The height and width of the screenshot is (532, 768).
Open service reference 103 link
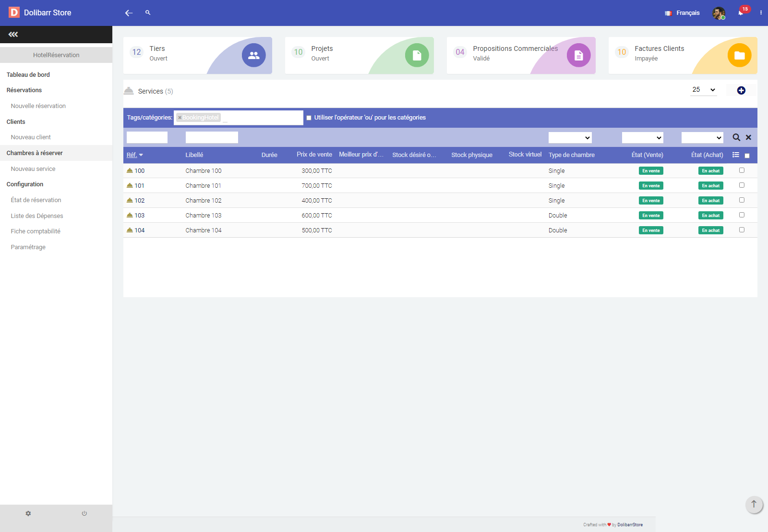(x=139, y=216)
